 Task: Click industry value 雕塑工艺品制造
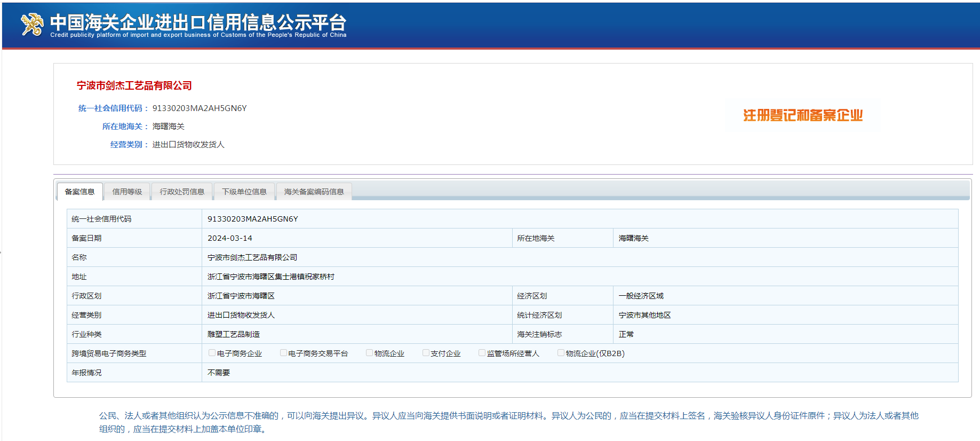point(234,334)
